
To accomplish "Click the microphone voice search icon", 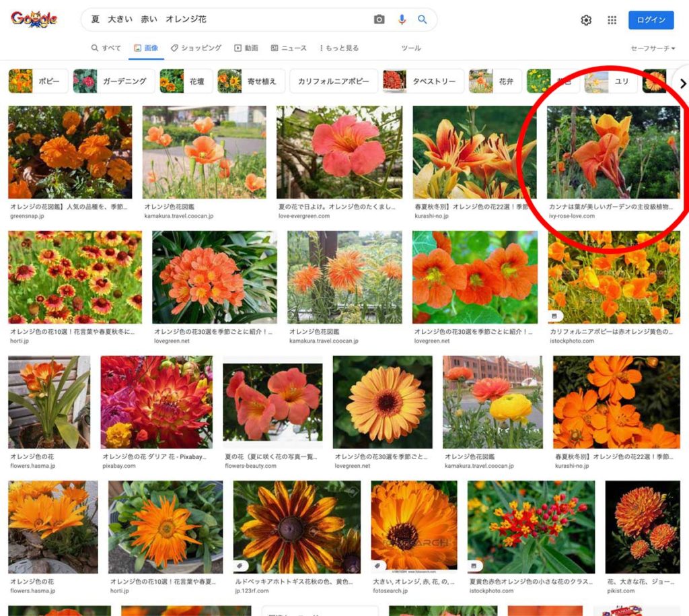I will click(402, 20).
